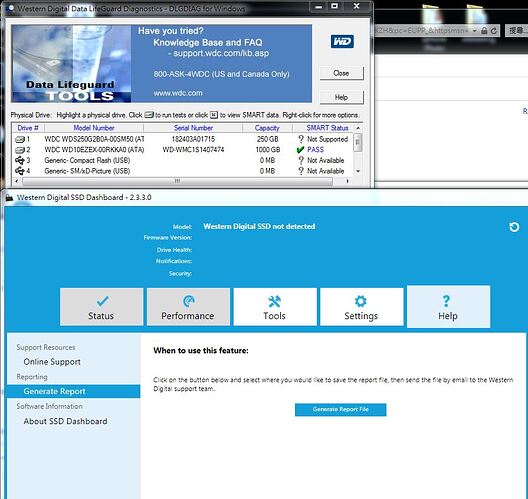This screenshot has width=528, height=499.
Task: Open the Tools tab with wrench icon
Action: pos(275,307)
